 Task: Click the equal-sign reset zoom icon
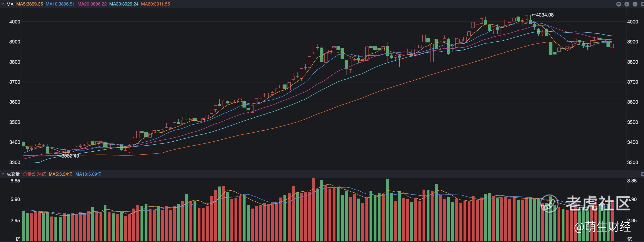pyautogui.click(x=619, y=4)
